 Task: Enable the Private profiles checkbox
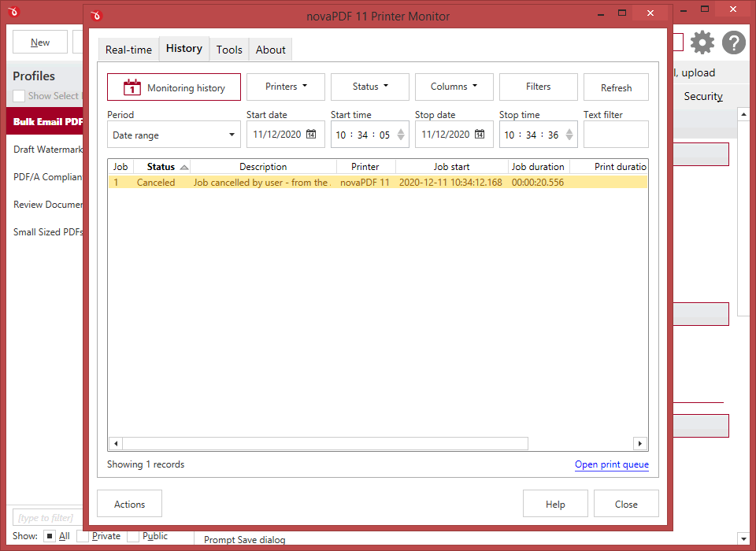pyautogui.click(x=83, y=536)
